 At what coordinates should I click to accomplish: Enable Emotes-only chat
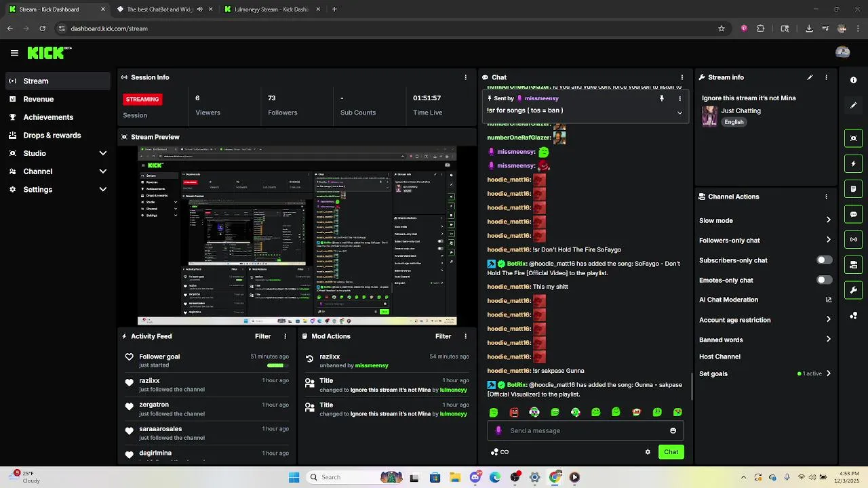824,280
